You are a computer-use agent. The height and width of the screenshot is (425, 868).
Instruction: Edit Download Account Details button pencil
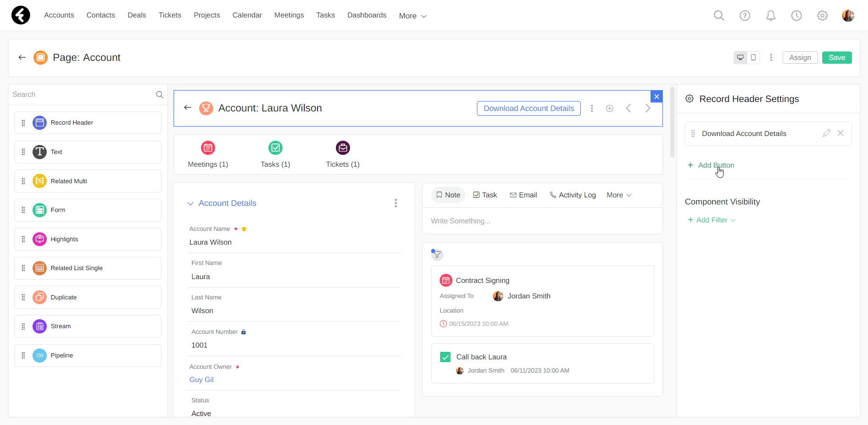coord(826,133)
